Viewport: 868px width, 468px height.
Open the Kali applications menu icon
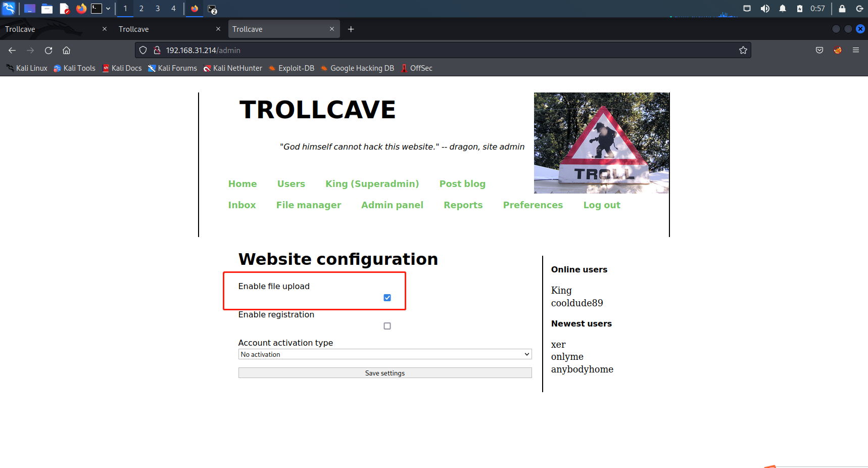click(x=9, y=9)
